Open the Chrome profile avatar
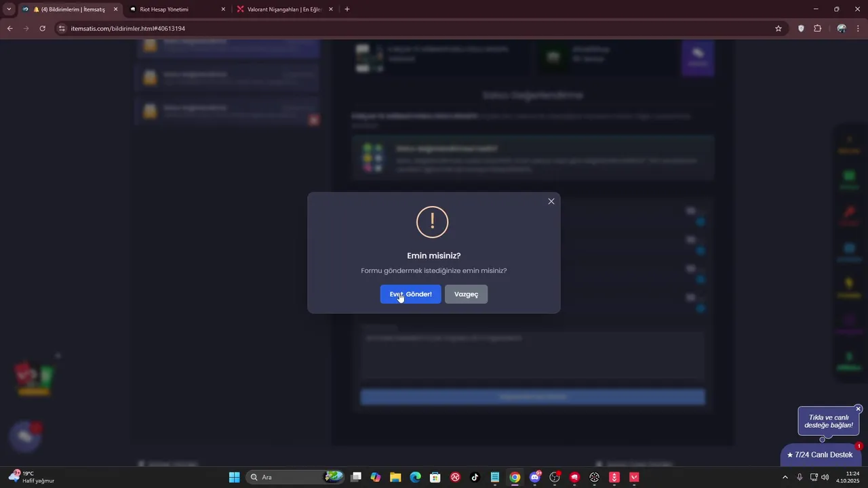The image size is (868, 488). tap(842, 28)
